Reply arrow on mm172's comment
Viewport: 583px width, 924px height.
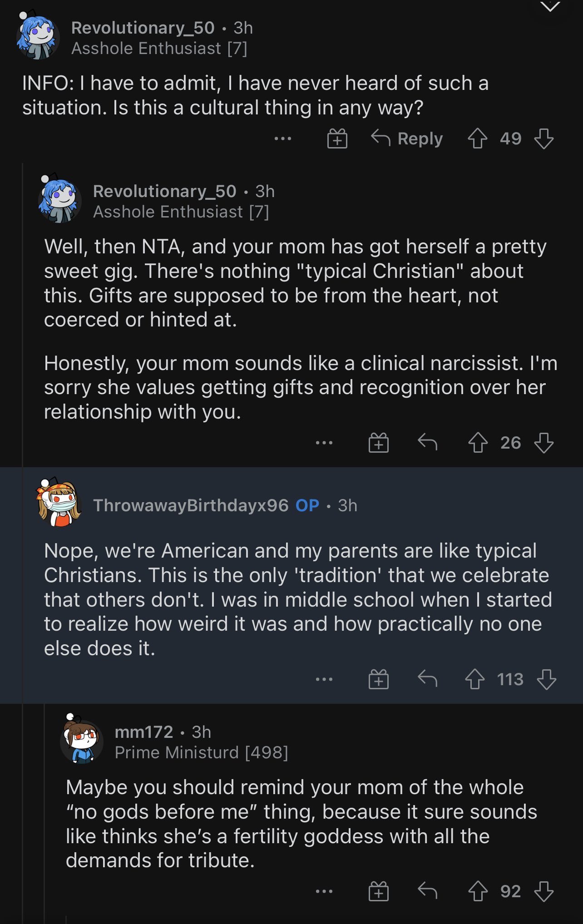coord(427,891)
